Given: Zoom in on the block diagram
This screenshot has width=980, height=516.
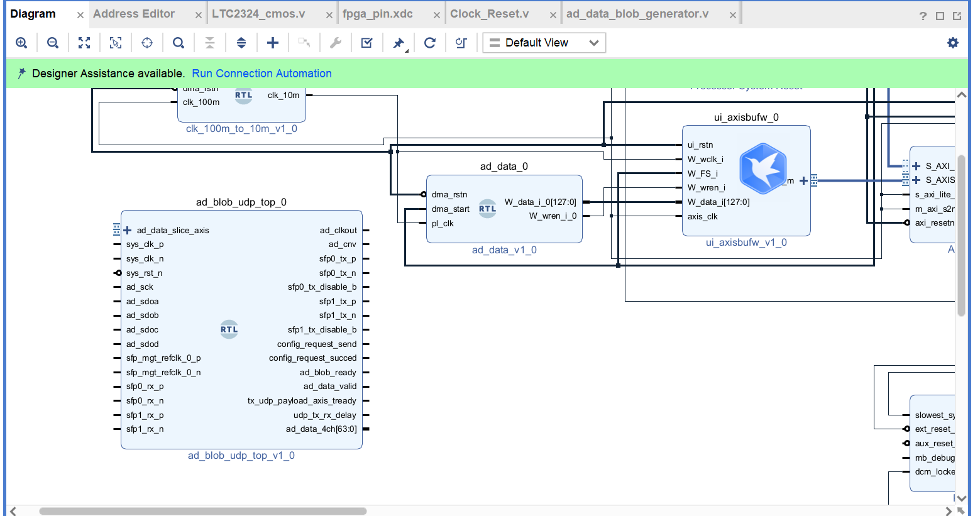Looking at the screenshot, I should point(21,43).
